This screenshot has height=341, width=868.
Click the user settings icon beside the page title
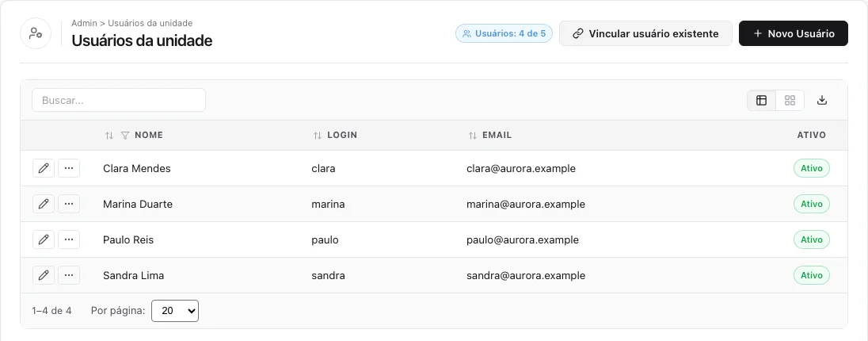[36, 33]
